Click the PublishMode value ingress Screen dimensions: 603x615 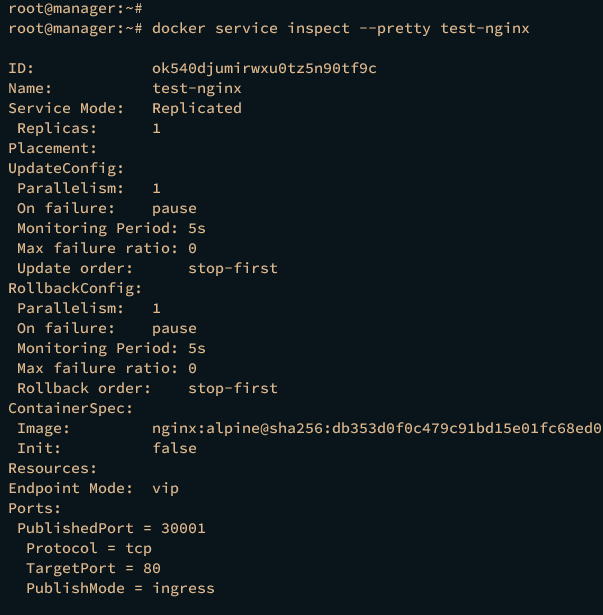tap(183, 589)
